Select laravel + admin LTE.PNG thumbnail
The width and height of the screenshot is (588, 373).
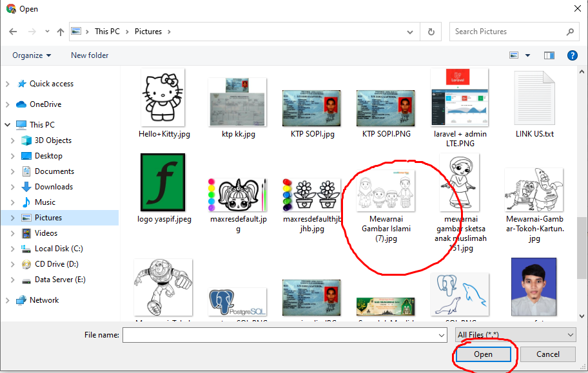[x=460, y=97]
